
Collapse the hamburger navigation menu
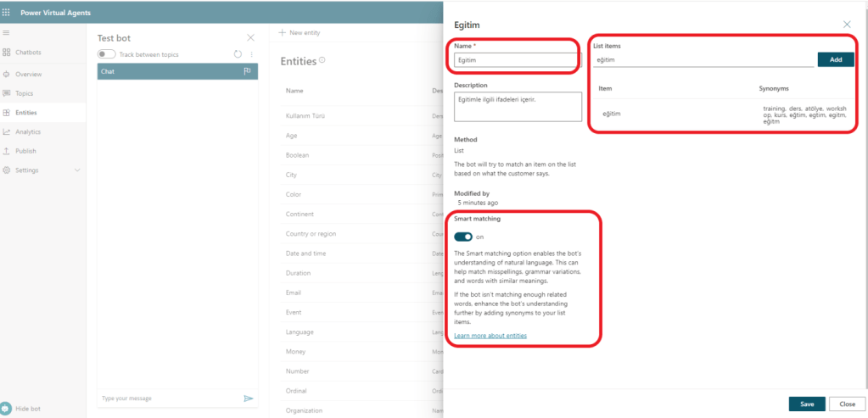tap(7, 32)
